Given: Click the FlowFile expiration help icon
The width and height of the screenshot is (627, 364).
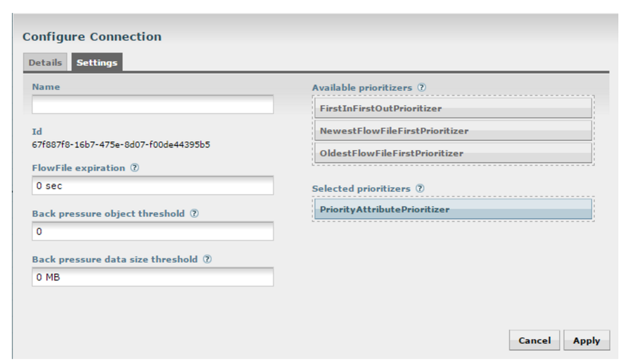Looking at the screenshot, I should [x=135, y=168].
